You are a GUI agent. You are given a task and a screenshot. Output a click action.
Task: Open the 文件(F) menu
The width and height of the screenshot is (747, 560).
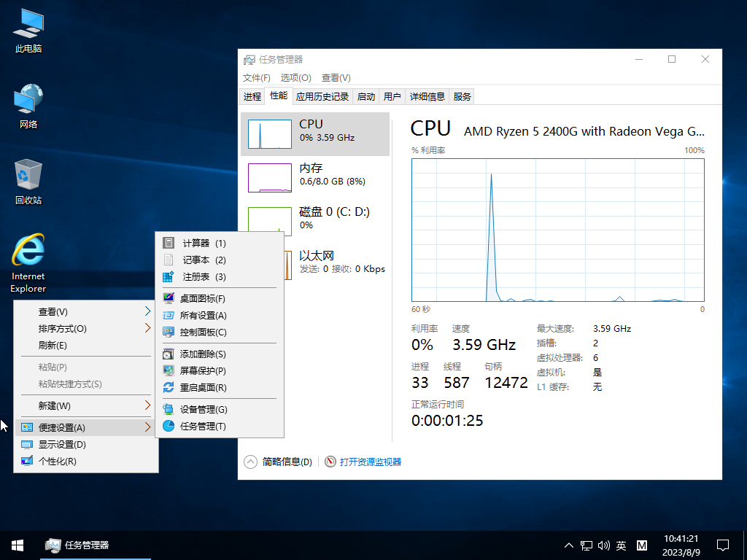(x=256, y=77)
